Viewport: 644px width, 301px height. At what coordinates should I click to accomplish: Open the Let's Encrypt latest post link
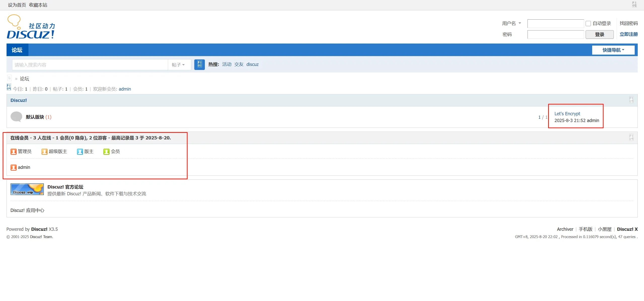pyautogui.click(x=567, y=114)
